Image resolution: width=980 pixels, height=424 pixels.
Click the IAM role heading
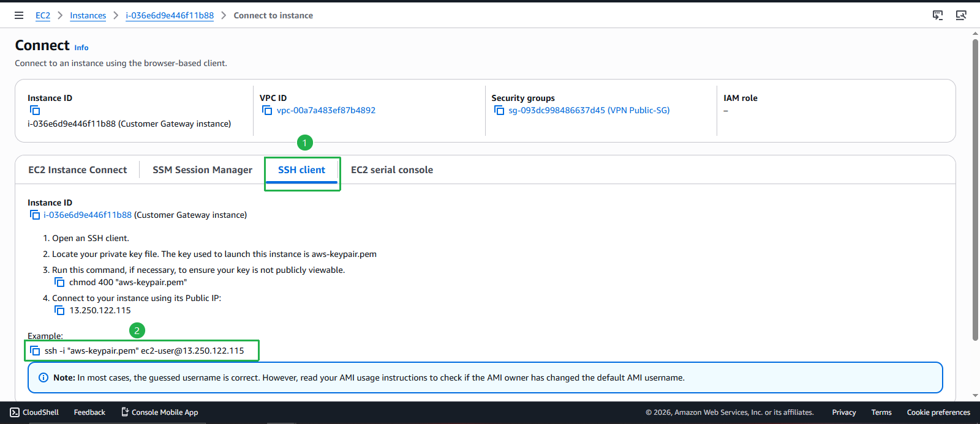[741, 98]
